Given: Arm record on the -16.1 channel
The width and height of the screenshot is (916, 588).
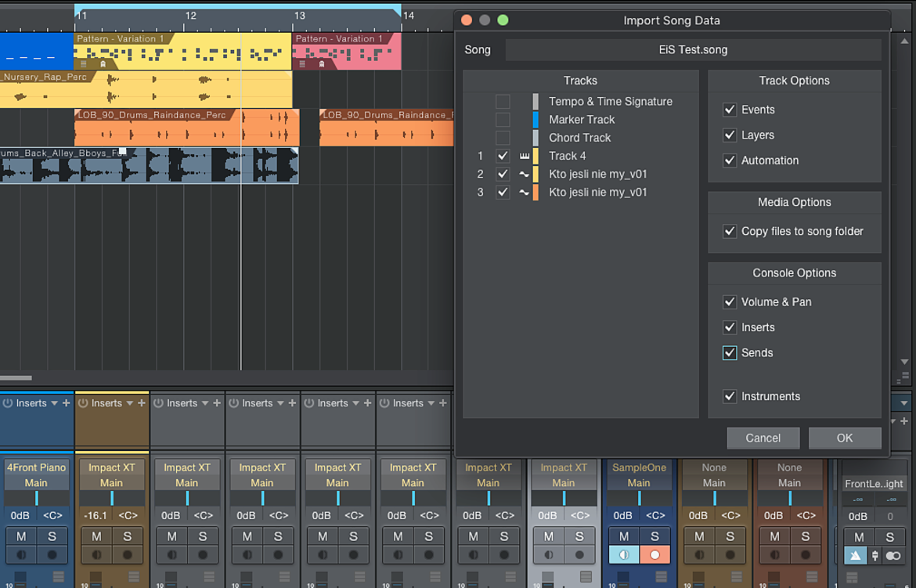Looking at the screenshot, I should coord(128,554).
